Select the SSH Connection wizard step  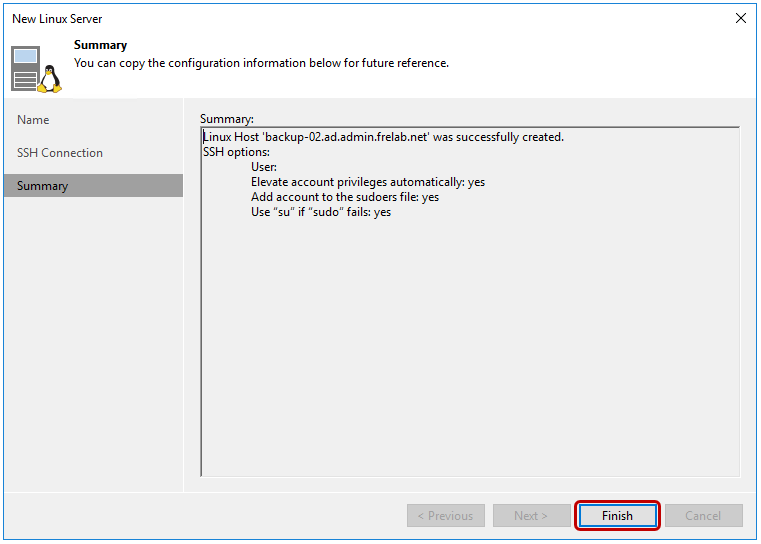[x=94, y=153]
